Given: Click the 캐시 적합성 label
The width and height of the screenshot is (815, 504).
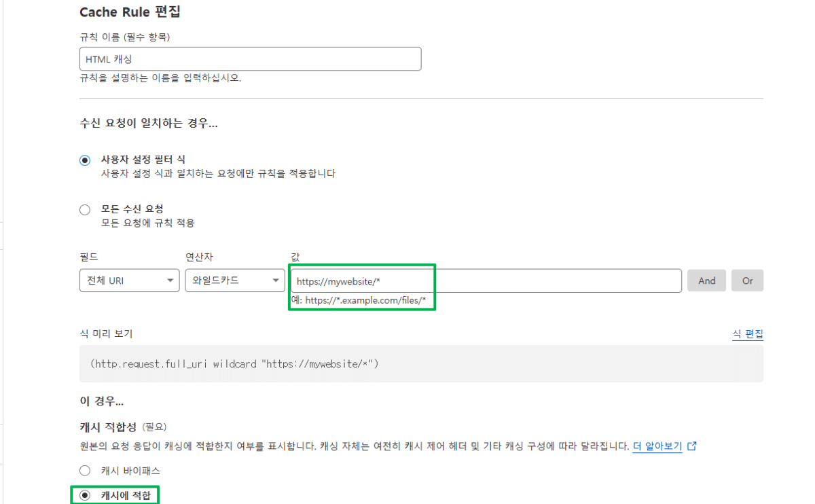Looking at the screenshot, I should (108, 427).
